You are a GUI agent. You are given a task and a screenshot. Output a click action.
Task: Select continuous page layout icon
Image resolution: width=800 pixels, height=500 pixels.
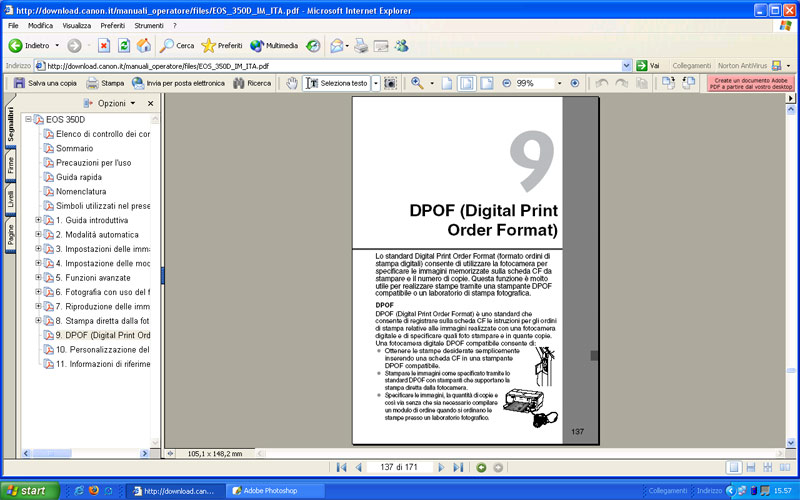pyautogui.click(x=751, y=467)
